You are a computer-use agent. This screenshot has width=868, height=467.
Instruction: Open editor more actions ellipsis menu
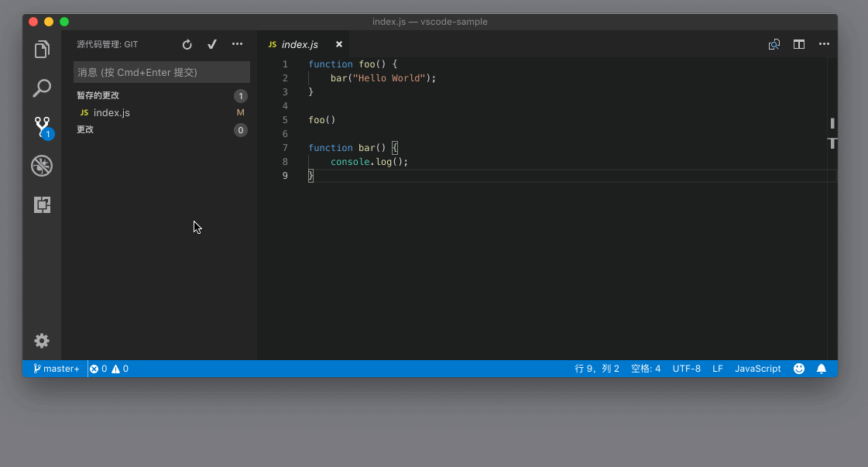point(824,45)
